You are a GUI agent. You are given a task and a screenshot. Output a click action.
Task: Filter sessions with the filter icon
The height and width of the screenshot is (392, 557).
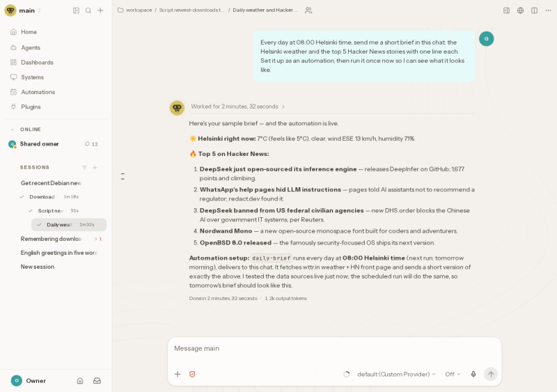point(84,167)
